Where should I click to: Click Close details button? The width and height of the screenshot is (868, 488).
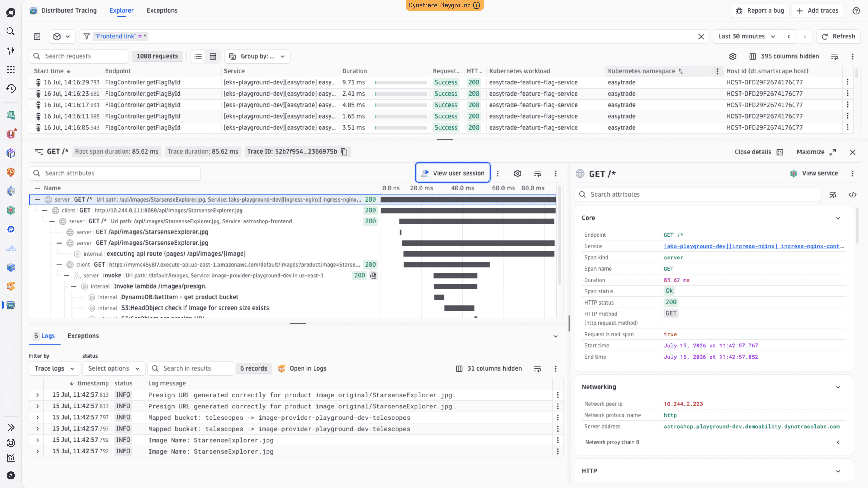click(759, 152)
